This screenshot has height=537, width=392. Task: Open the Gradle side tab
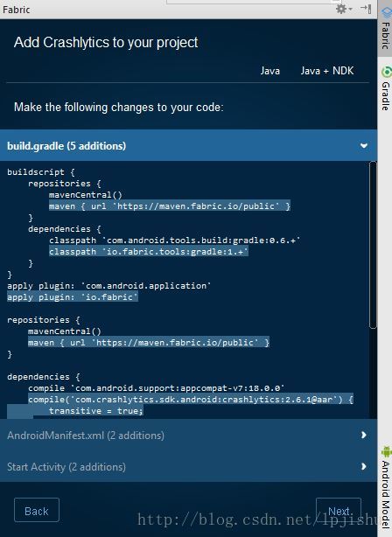coord(385,88)
